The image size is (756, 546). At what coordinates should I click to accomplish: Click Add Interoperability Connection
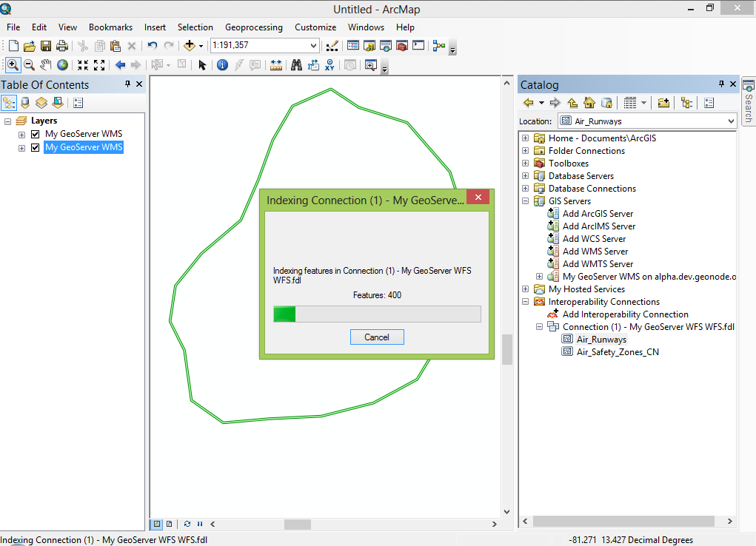pyautogui.click(x=626, y=314)
